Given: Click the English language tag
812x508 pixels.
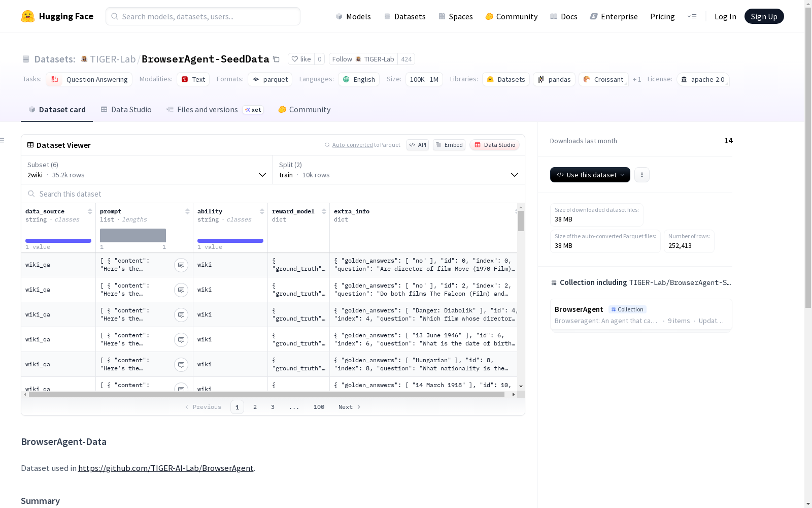Looking at the screenshot, I should [359, 79].
